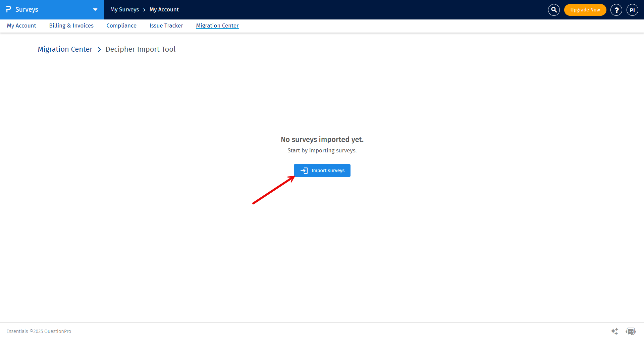644x340 pixels.
Task: Open the Issue Tracker tab
Action: [x=166, y=26]
